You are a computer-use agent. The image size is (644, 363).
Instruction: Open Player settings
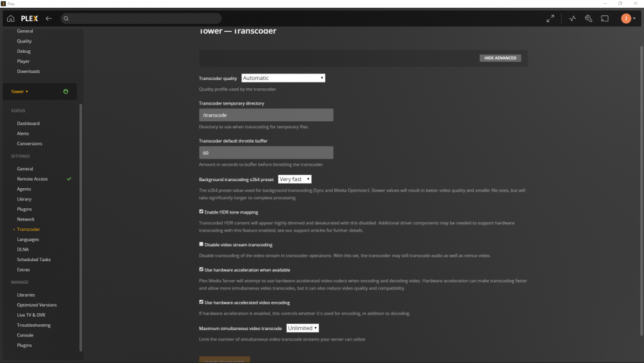[x=23, y=61]
